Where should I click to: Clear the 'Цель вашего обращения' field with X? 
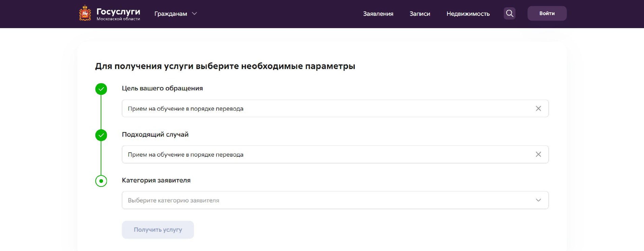click(538, 109)
